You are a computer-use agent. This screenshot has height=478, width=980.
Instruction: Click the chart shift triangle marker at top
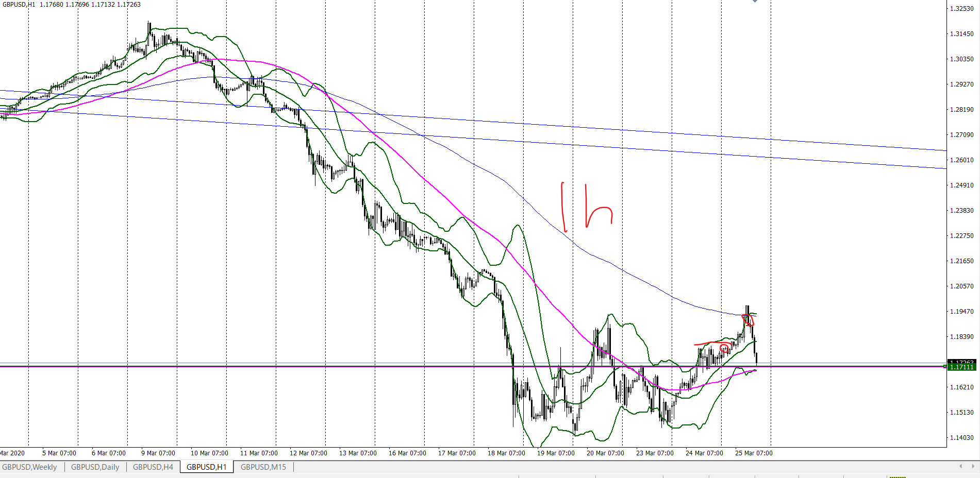coord(755,2)
